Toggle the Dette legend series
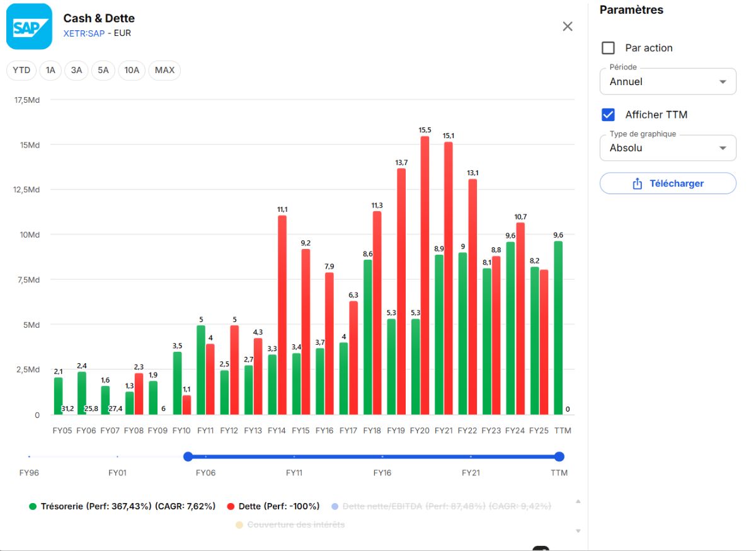Image resolution: width=756 pixels, height=551 pixels. pyautogui.click(x=273, y=506)
